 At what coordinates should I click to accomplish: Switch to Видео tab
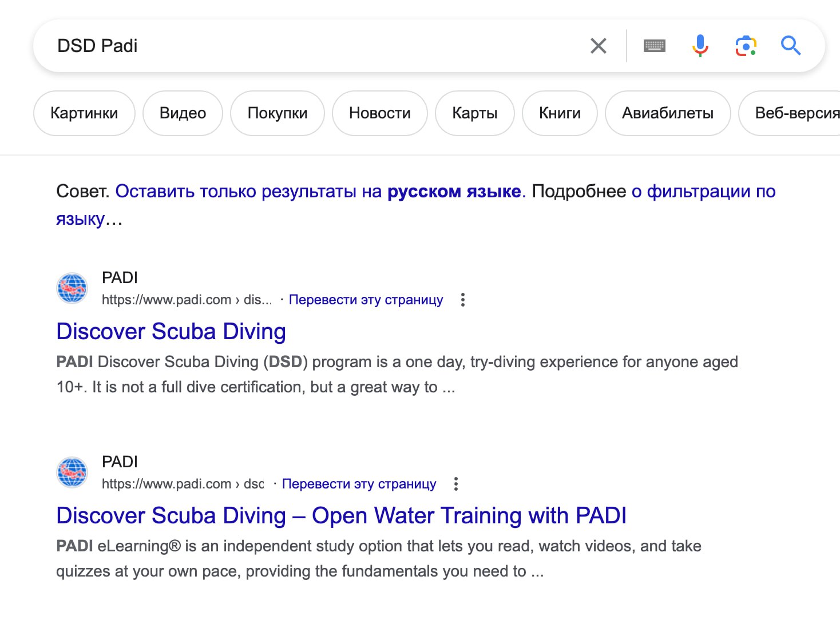click(x=183, y=113)
